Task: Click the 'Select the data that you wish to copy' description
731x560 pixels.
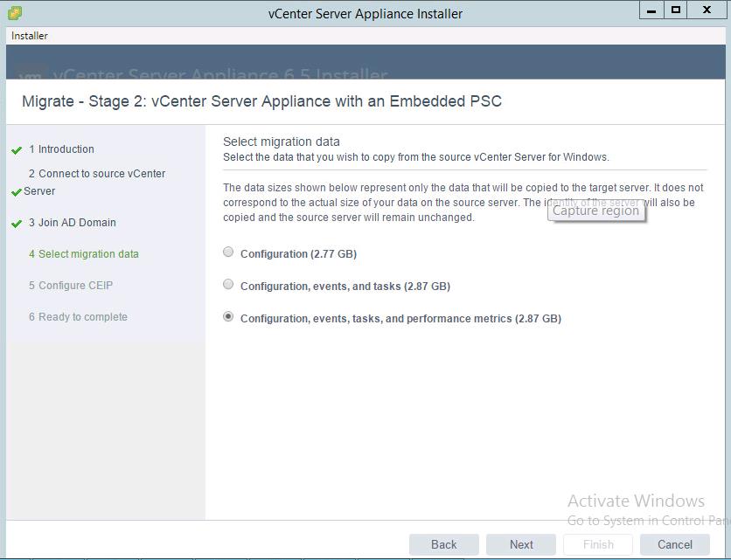Action: tap(416, 157)
